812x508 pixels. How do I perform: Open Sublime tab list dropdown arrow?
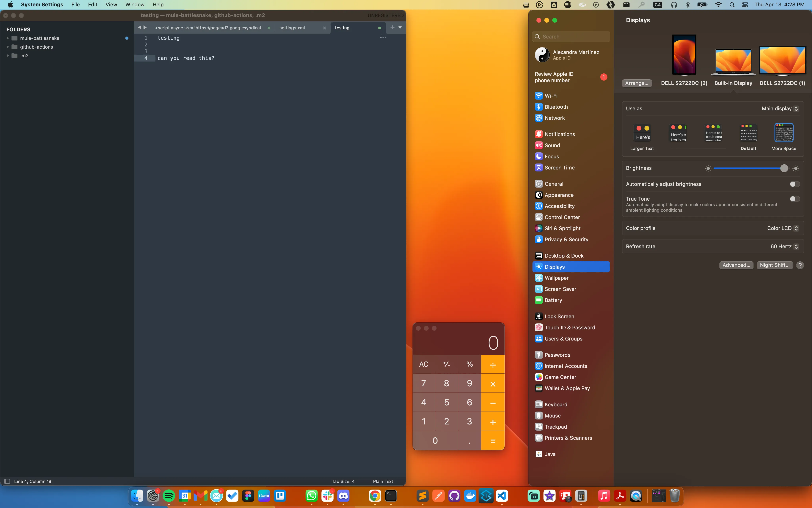(x=400, y=28)
